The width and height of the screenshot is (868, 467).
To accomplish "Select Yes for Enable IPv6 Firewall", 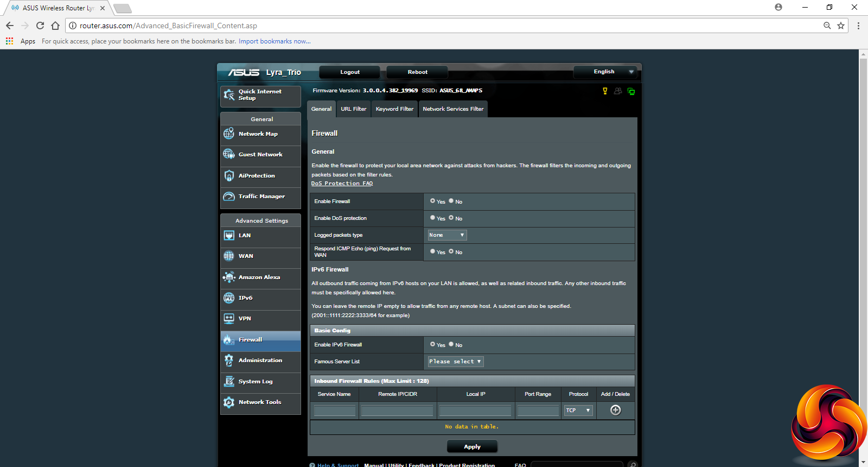I will [x=432, y=344].
